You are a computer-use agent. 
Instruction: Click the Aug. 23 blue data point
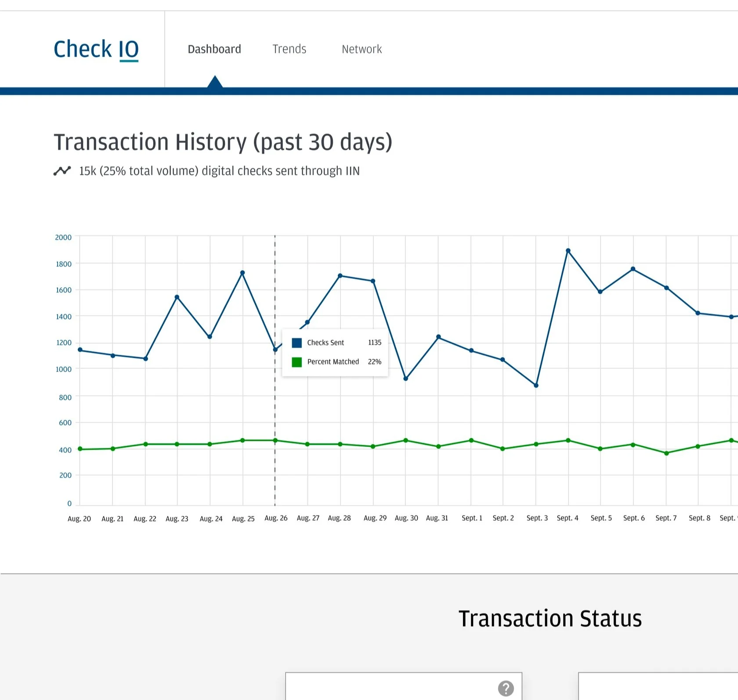[177, 297]
